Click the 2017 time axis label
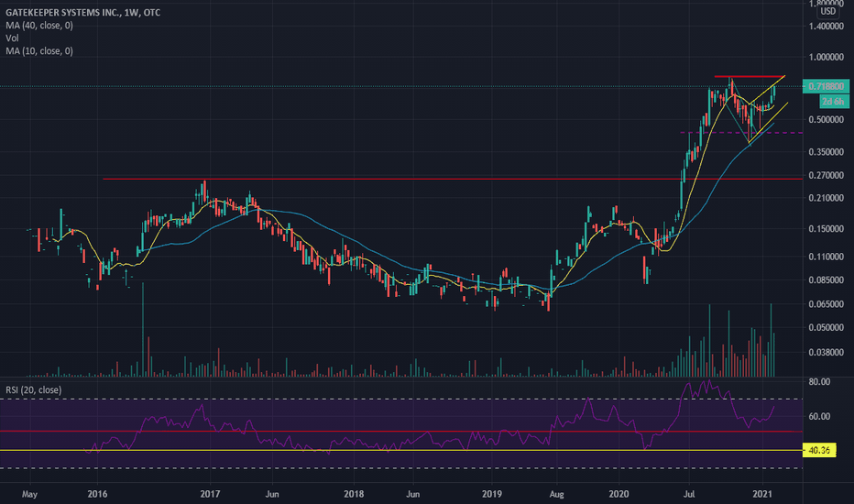This screenshot has height=504, width=854. [x=210, y=494]
